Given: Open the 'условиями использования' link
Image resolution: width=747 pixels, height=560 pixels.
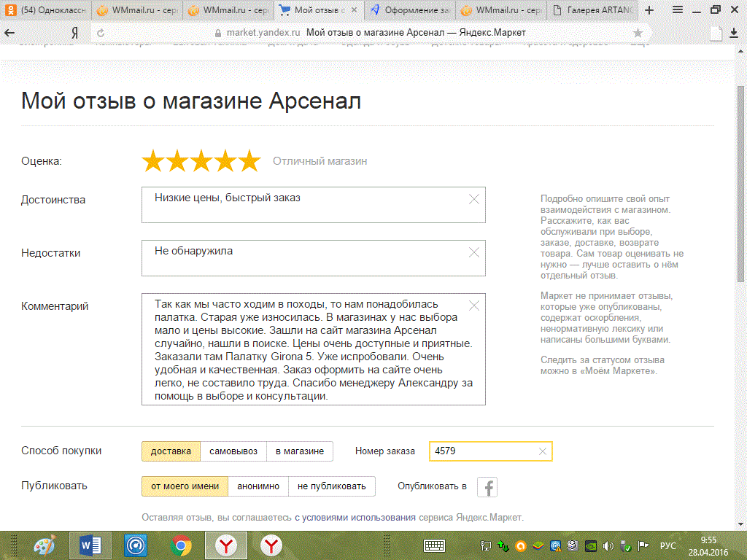Looking at the screenshot, I should (355, 517).
